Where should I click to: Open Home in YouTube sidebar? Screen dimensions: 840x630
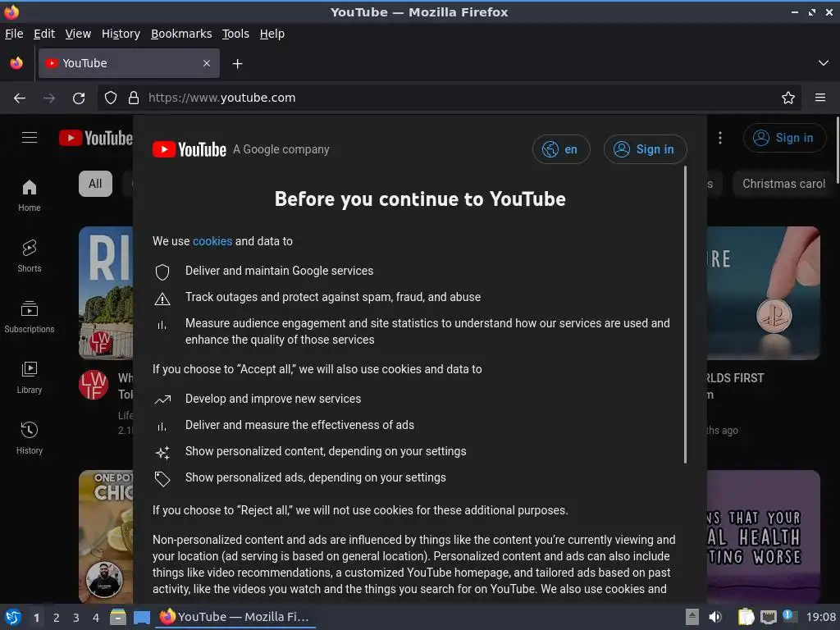(30, 195)
